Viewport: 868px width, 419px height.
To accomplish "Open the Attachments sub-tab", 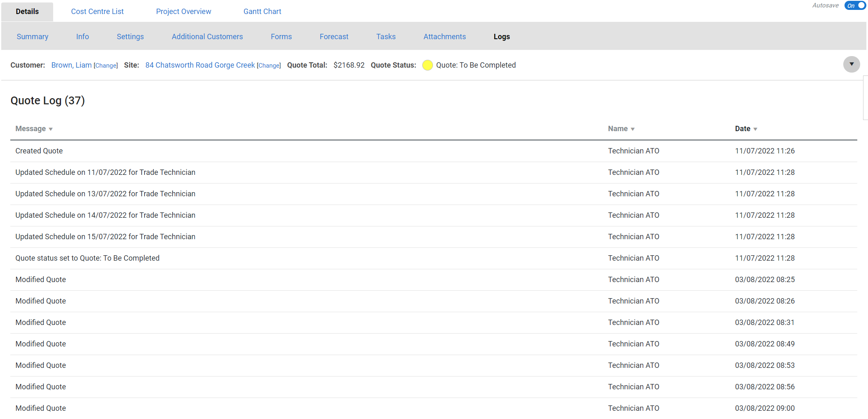I will (445, 37).
